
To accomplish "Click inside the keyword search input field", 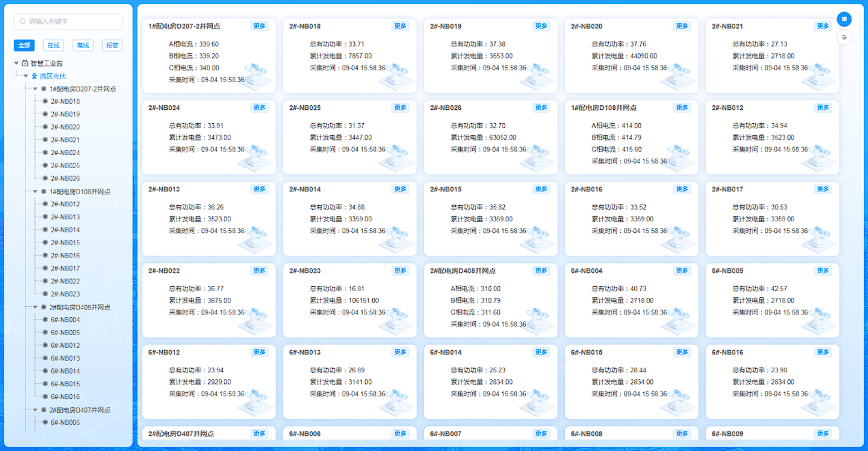I will [67, 22].
